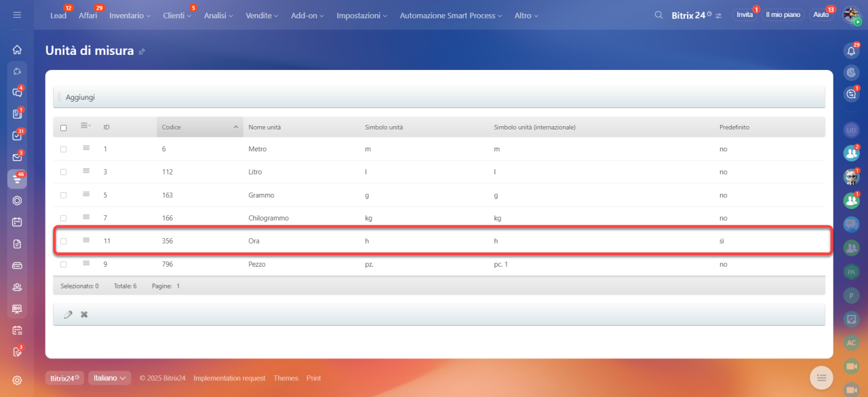Expand the Impostazioni menu
This screenshot has width=868, height=397.
click(361, 15)
